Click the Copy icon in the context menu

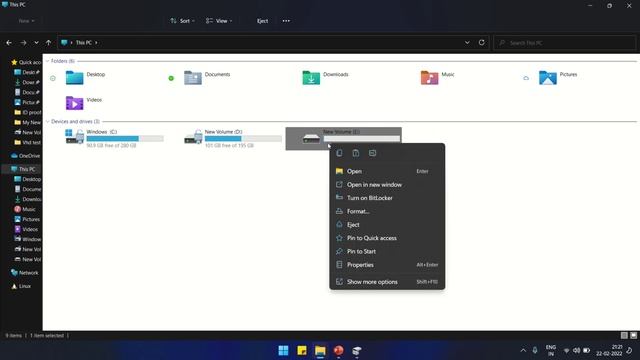tap(339, 153)
